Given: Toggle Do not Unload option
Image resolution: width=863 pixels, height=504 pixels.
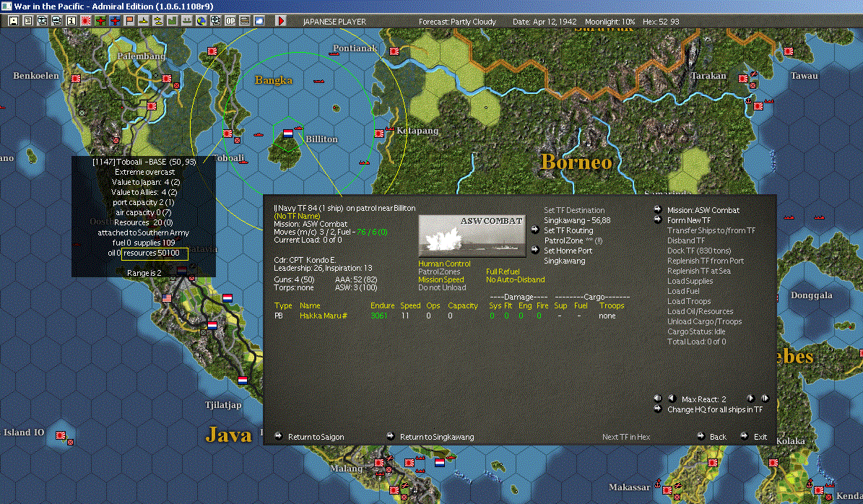Looking at the screenshot, I should (442, 287).
